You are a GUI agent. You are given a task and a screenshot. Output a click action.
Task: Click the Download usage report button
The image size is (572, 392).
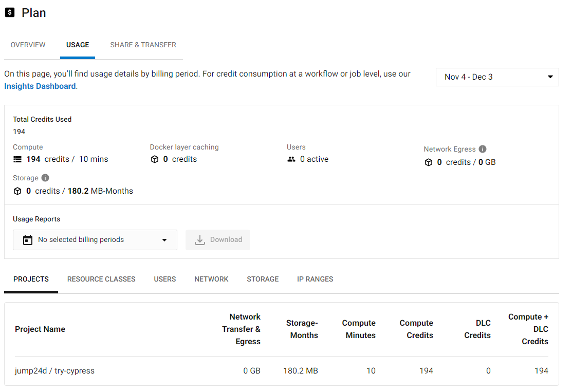point(218,240)
